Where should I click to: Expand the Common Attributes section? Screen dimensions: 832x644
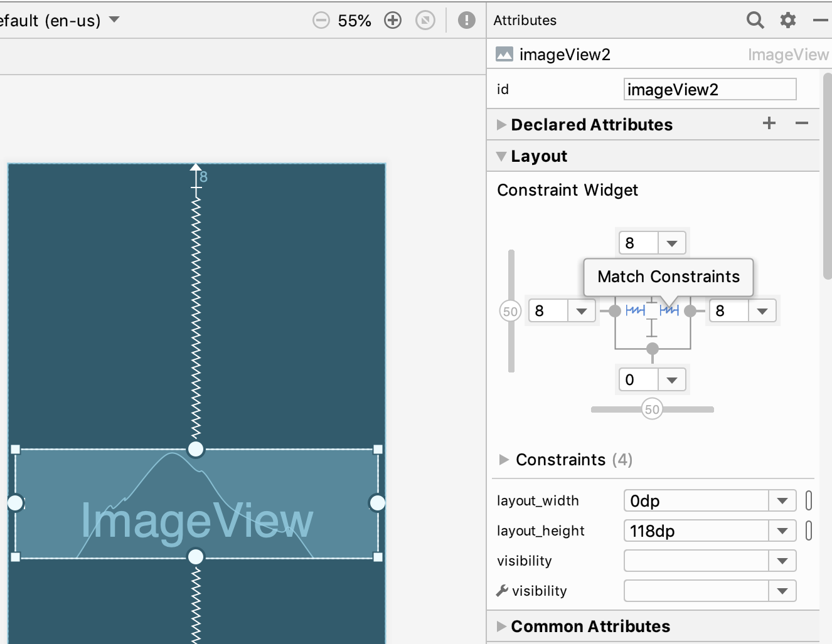coord(501,626)
